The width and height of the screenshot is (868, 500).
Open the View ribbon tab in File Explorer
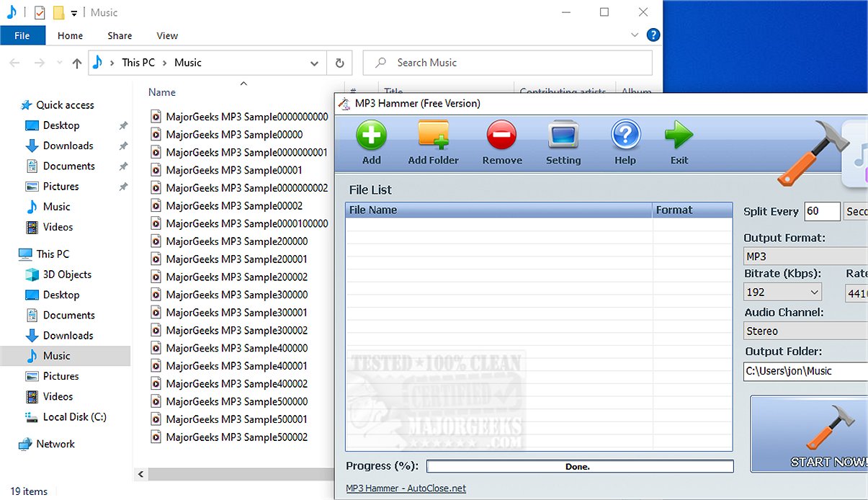167,35
